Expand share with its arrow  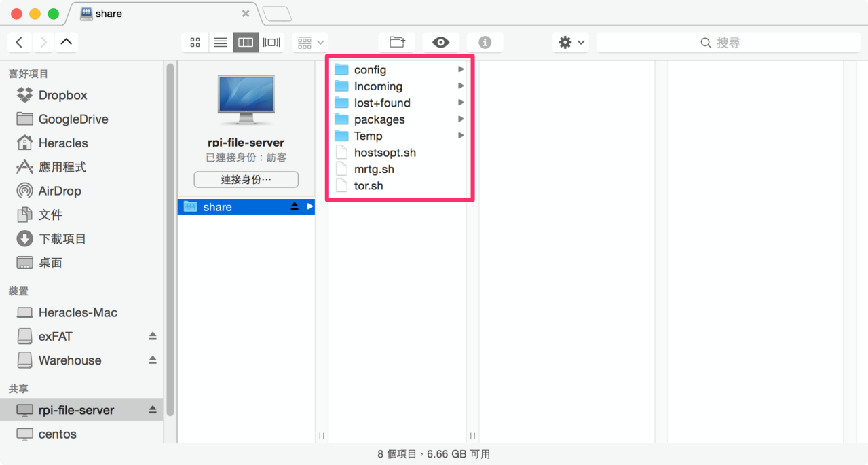[310, 206]
